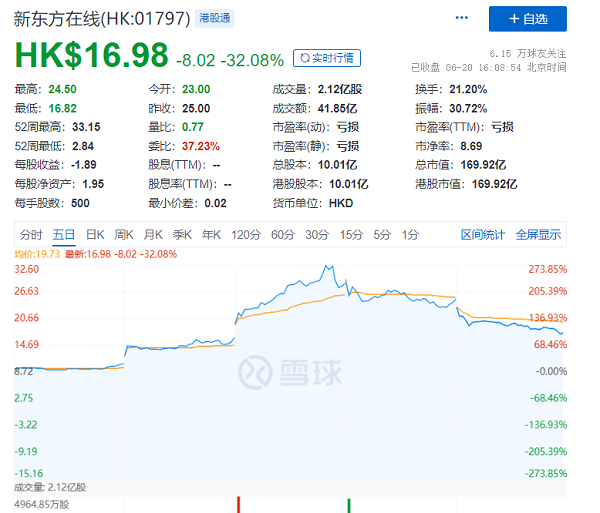
Task: Click the 最小价差 value 0.02
Action: coord(215,203)
